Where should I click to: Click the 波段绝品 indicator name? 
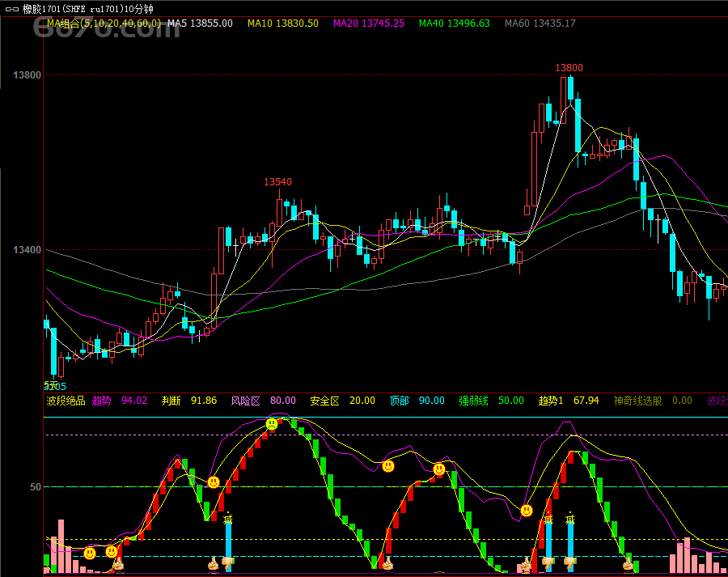[x=66, y=401]
